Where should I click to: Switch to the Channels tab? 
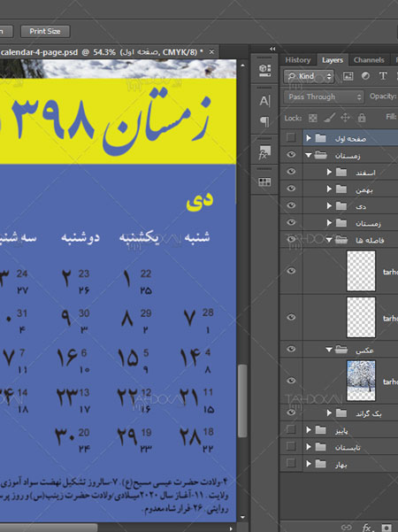pos(369,60)
